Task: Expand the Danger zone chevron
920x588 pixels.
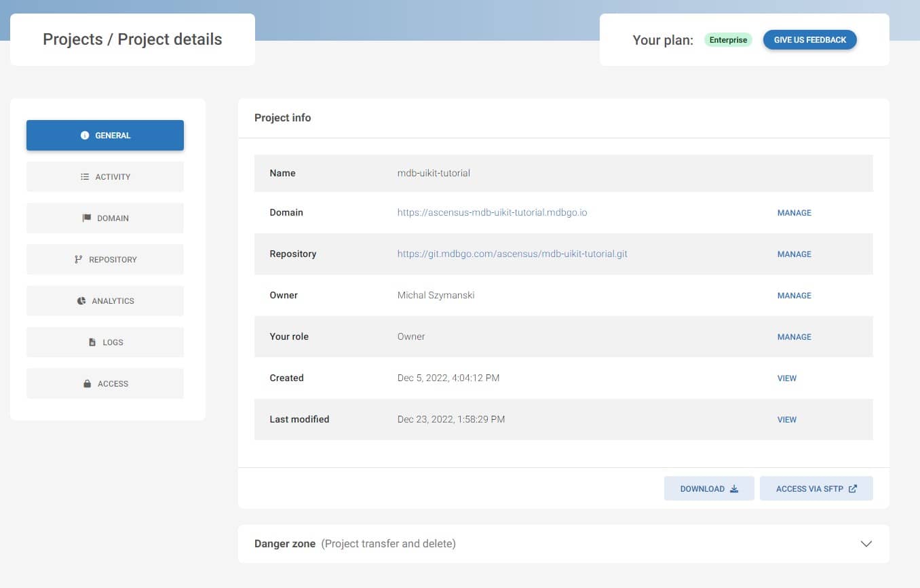Action: point(866,544)
